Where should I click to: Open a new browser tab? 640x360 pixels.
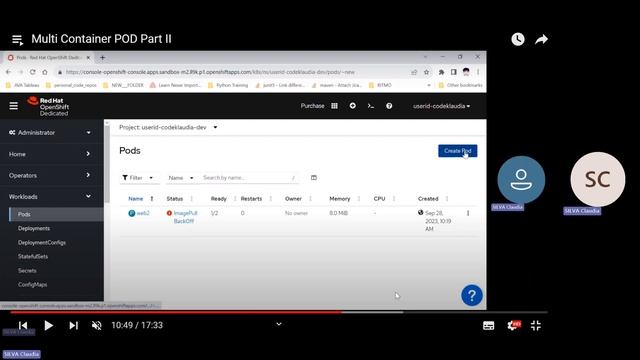coord(102,58)
